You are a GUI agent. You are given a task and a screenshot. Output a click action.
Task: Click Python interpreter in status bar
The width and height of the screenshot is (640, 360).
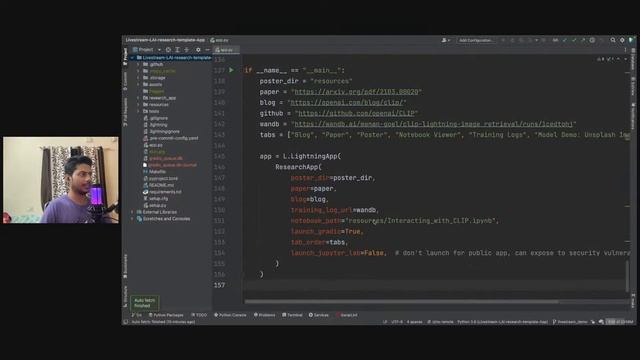click(502, 322)
